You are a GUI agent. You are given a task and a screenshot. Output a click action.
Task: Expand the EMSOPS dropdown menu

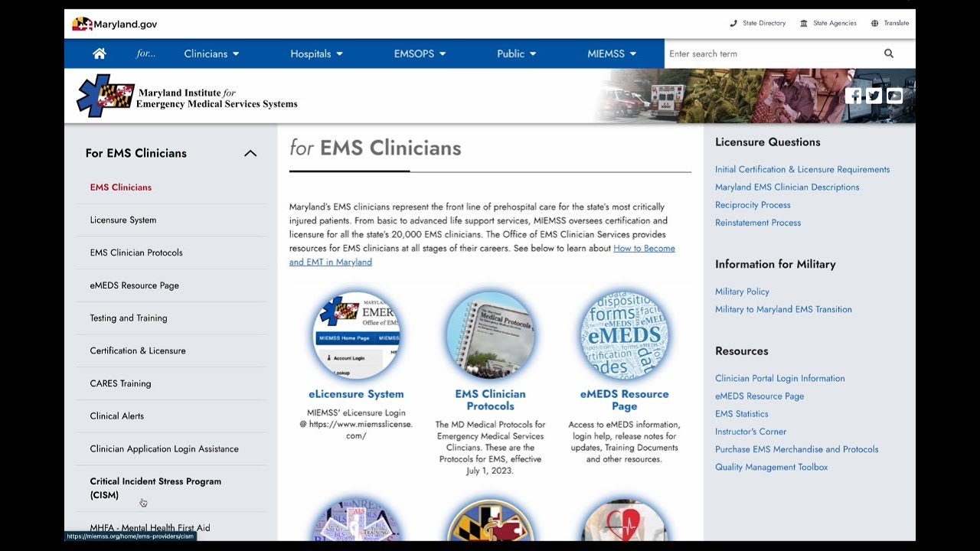(x=420, y=54)
